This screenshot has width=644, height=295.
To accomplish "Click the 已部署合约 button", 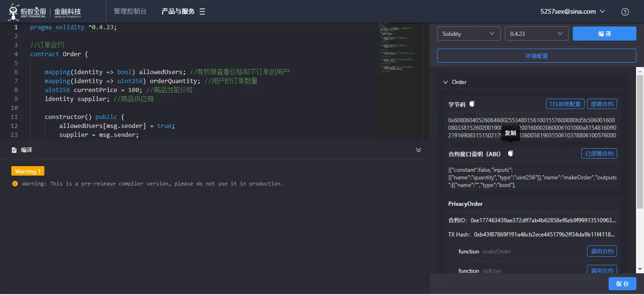I will tap(599, 153).
